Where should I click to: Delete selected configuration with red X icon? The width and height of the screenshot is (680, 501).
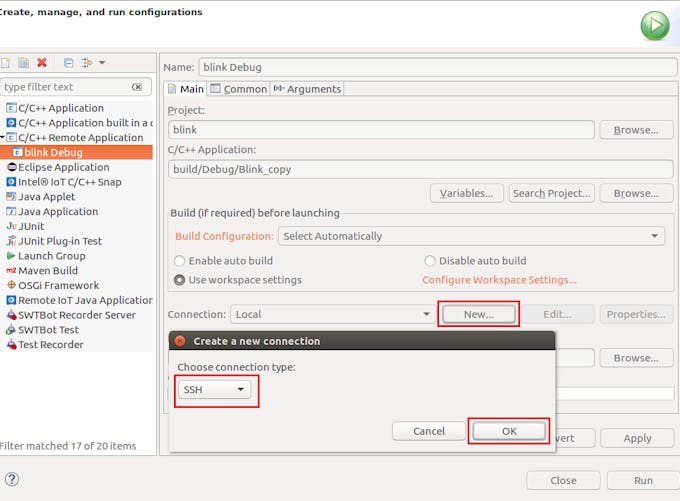42,63
